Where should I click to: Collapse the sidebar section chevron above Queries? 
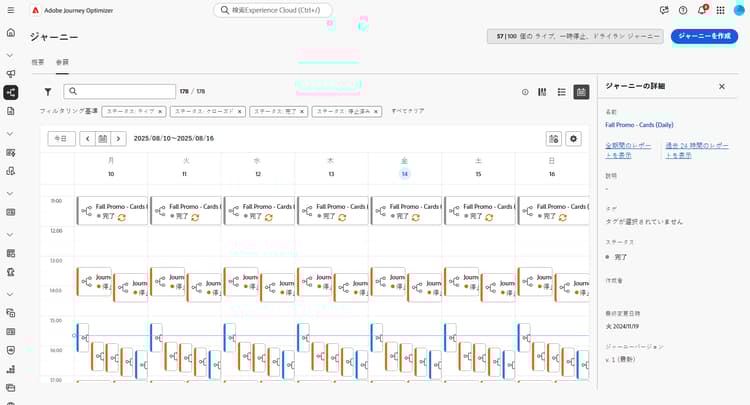pos(10,295)
